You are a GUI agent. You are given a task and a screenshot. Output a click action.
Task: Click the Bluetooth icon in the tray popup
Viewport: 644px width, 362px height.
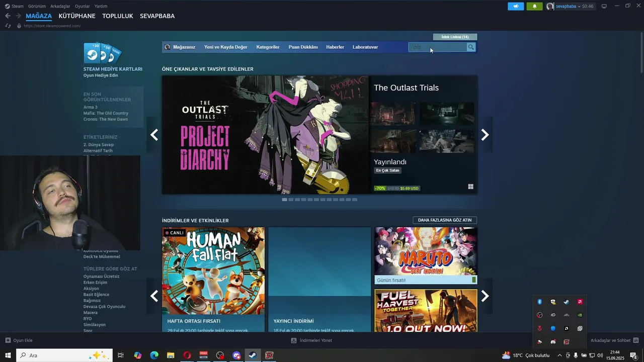(539, 302)
